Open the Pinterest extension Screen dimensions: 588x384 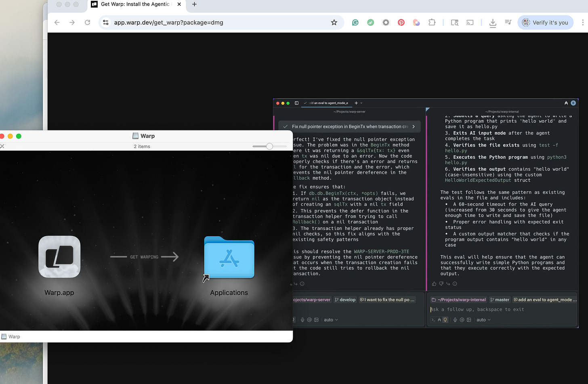tap(401, 23)
